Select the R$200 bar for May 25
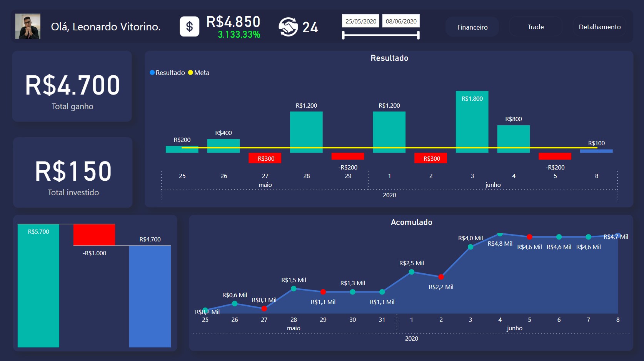644x361 pixels. 182,150
